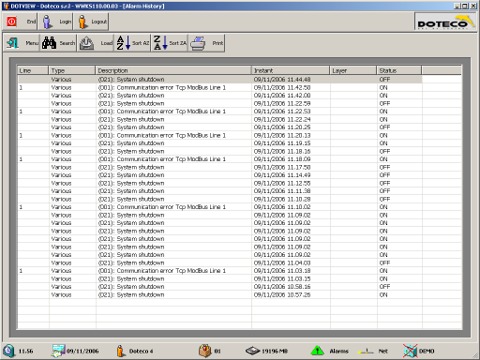Select the System shutdown row at 11.19.15
Screen dimensions: 480x360
coord(220,143)
